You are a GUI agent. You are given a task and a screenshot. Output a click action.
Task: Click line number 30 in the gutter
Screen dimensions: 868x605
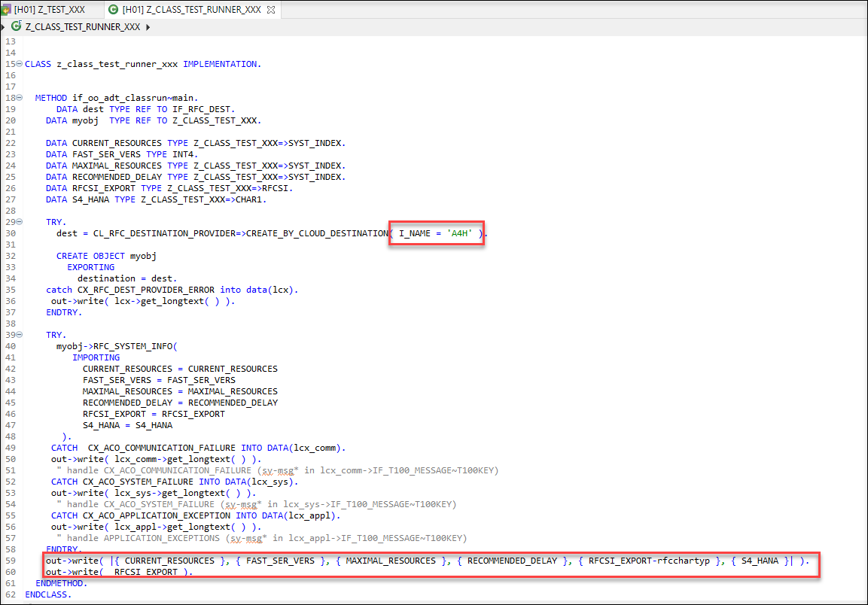pos(11,233)
